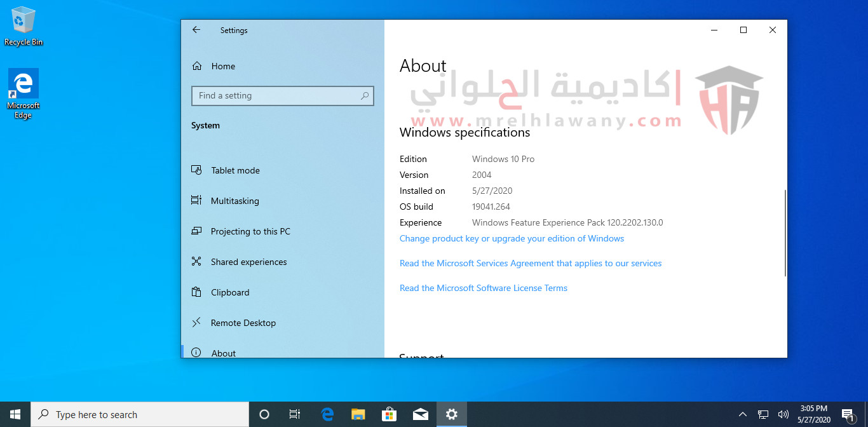Open Task View on the taskbar
This screenshot has width=868, height=427.
(295, 414)
